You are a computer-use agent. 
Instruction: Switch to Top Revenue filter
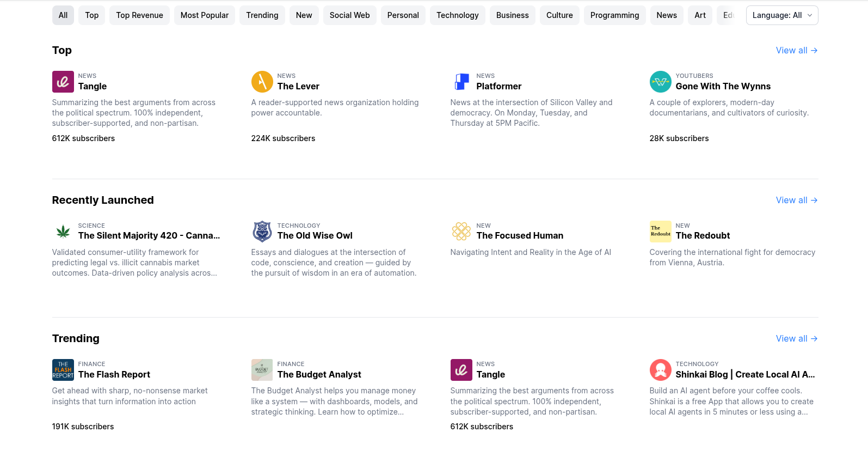(140, 15)
